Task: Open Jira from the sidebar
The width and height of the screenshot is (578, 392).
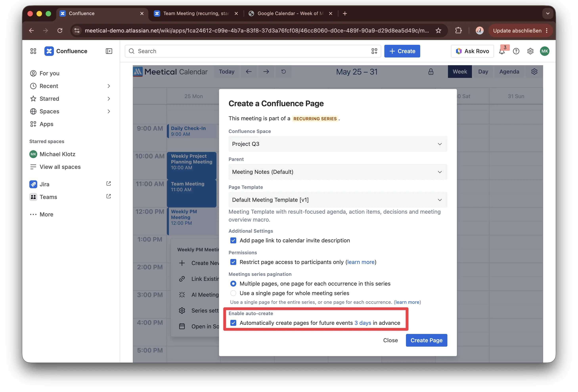Action: [70, 184]
